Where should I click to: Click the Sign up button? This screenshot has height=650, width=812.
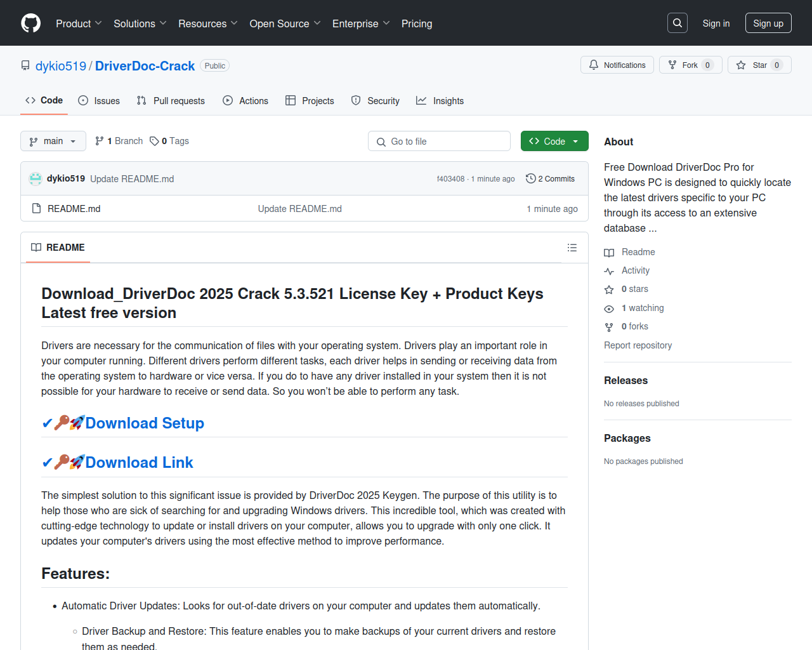click(x=768, y=23)
